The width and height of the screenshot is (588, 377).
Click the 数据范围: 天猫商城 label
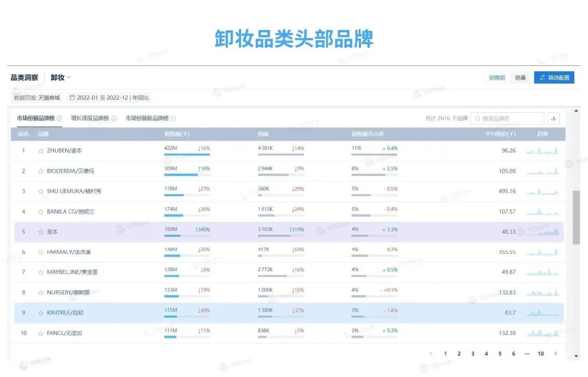click(37, 98)
